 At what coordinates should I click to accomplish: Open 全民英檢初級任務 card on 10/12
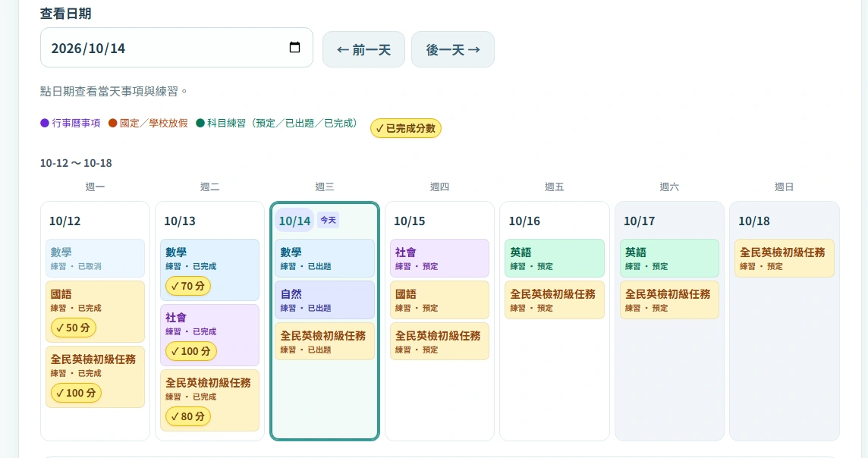(x=95, y=377)
